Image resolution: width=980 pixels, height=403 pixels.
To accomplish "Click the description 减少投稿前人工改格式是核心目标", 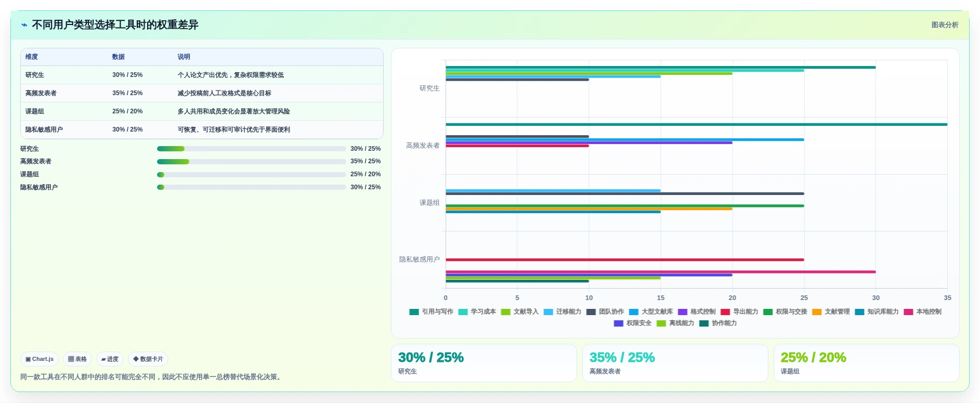I will pos(225,93).
